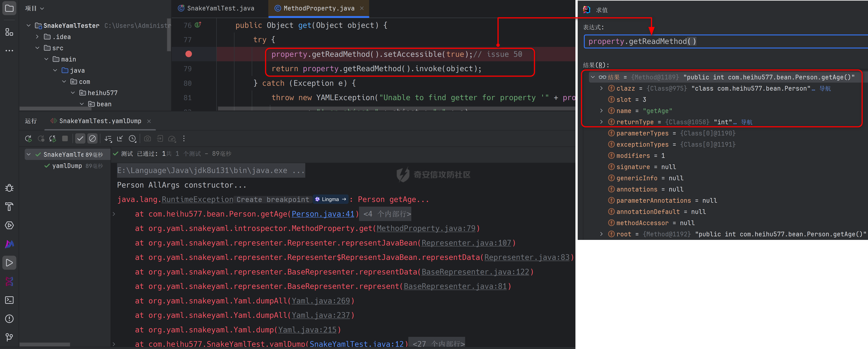Image resolution: width=868 pixels, height=349 pixels.
Task: Open MethodProperty.java:79 stack trace link
Action: [426, 228]
